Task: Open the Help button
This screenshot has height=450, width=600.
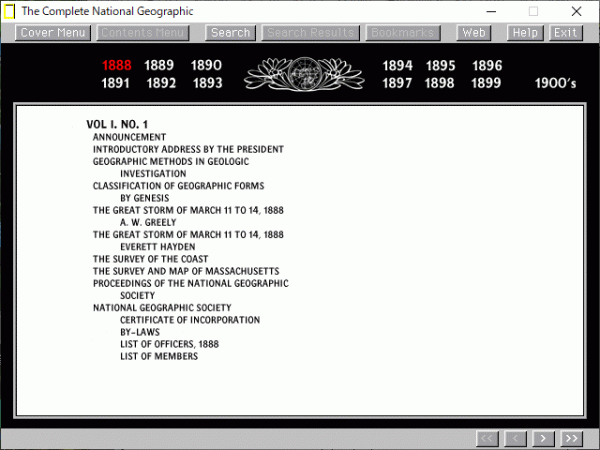Action: coord(525,33)
